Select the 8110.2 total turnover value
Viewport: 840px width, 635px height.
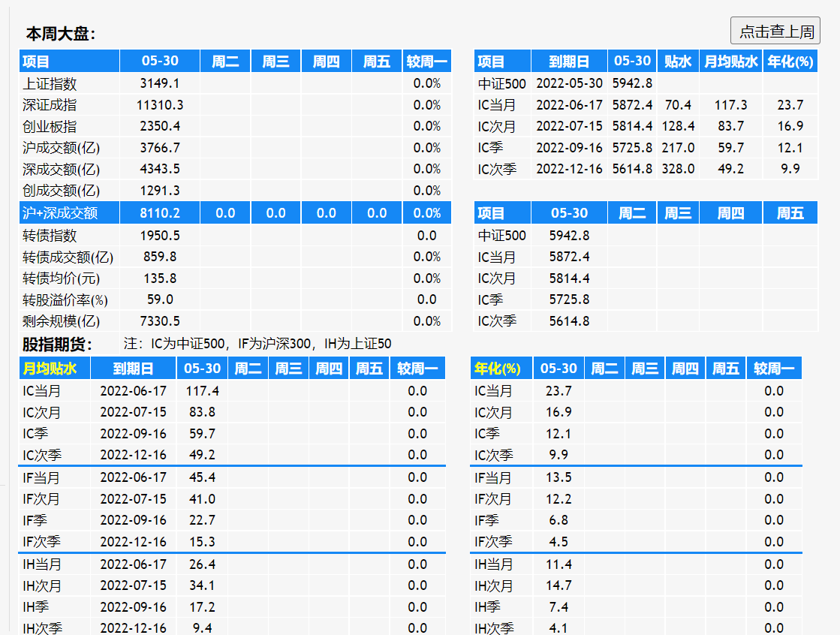pyautogui.click(x=160, y=213)
